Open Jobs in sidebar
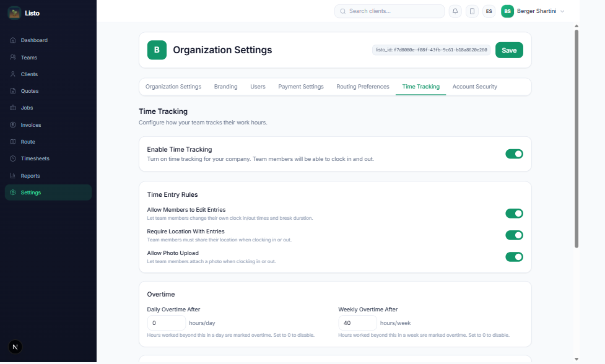This screenshot has width=605, height=364. coord(48,108)
